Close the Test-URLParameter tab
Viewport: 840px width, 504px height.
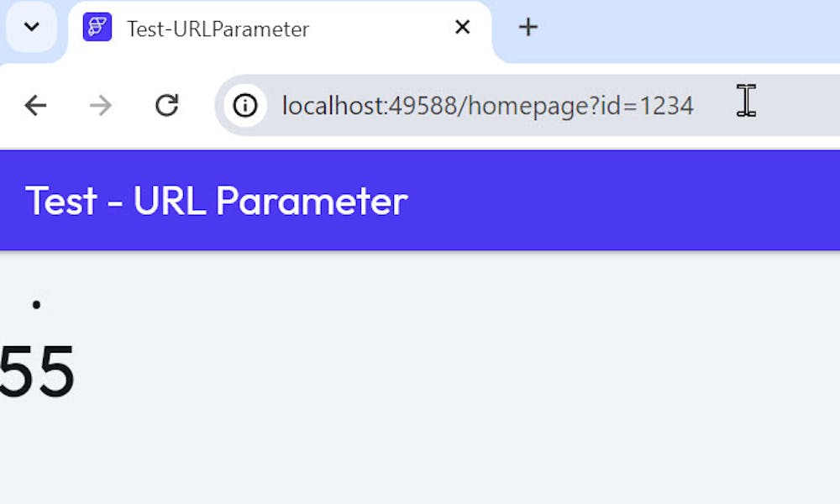pyautogui.click(x=462, y=28)
